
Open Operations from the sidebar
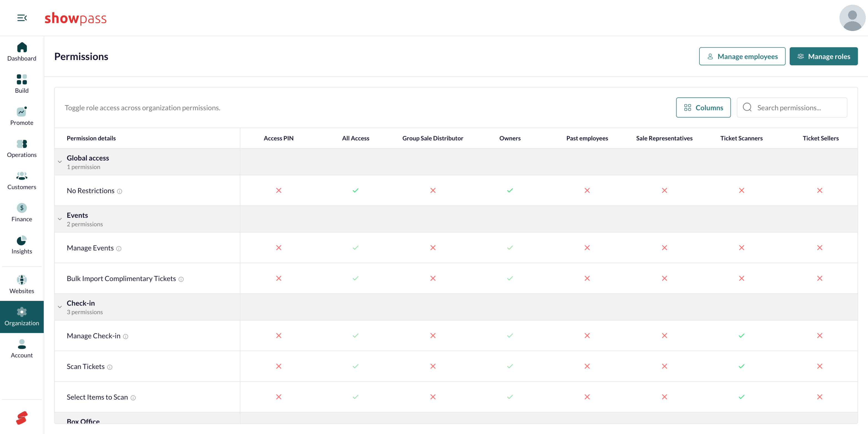click(x=22, y=148)
